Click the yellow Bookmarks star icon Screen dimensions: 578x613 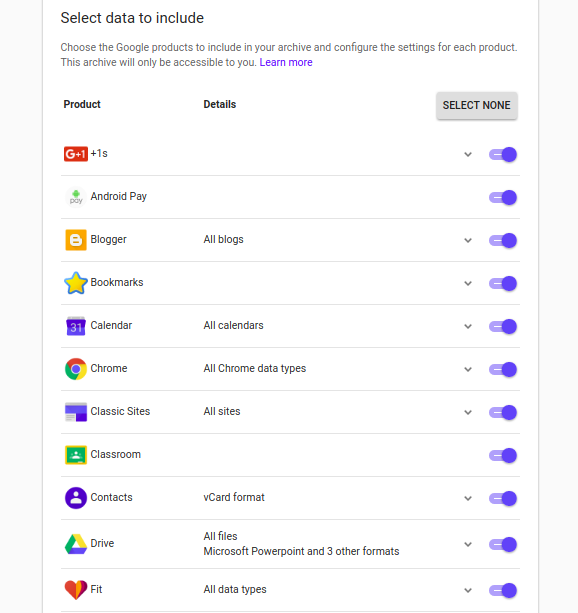[76, 283]
